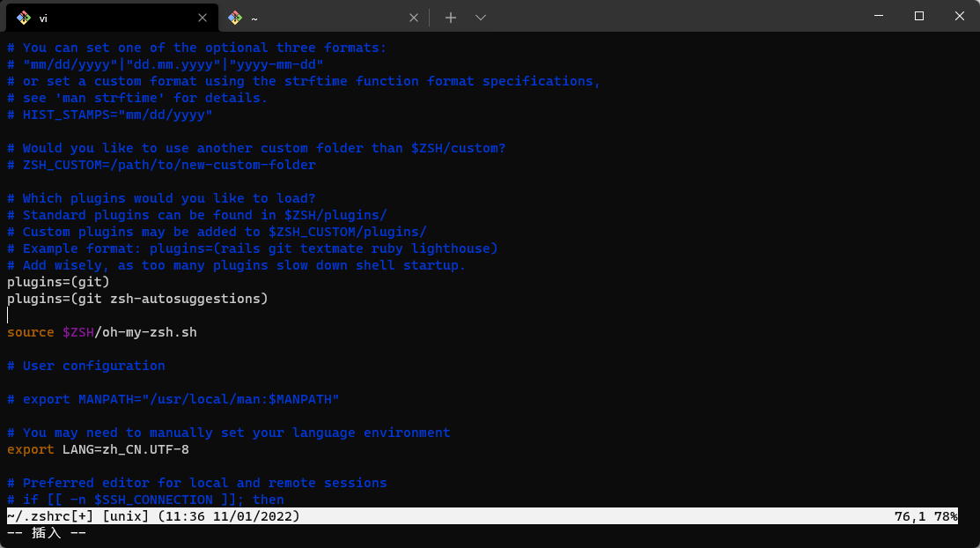Click the 'or set a custom format' comment
Viewport: 980px width, 548px height.
pyautogui.click(x=304, y=81)
